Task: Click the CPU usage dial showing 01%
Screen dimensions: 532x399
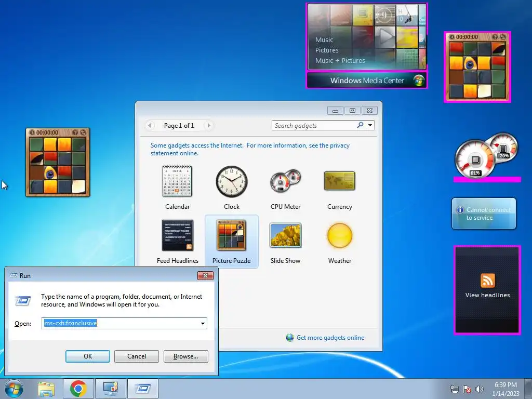Action: 475,159
